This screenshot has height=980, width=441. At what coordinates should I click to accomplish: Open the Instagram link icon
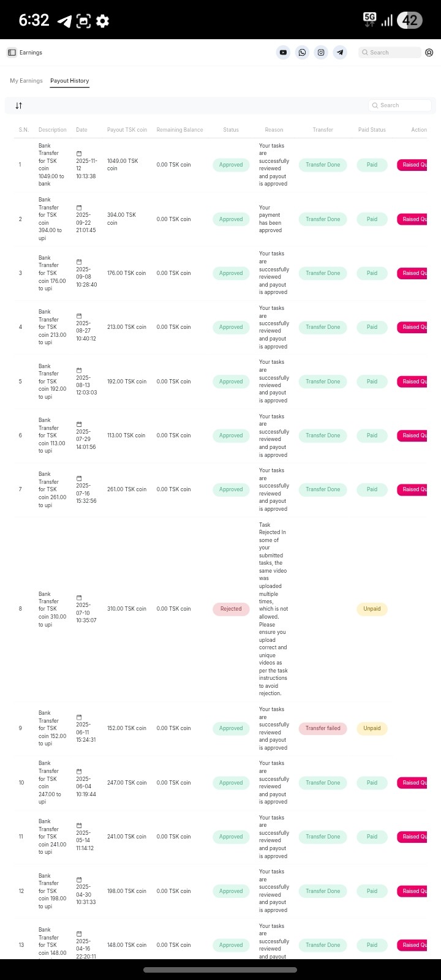click(x=321, y=53)
